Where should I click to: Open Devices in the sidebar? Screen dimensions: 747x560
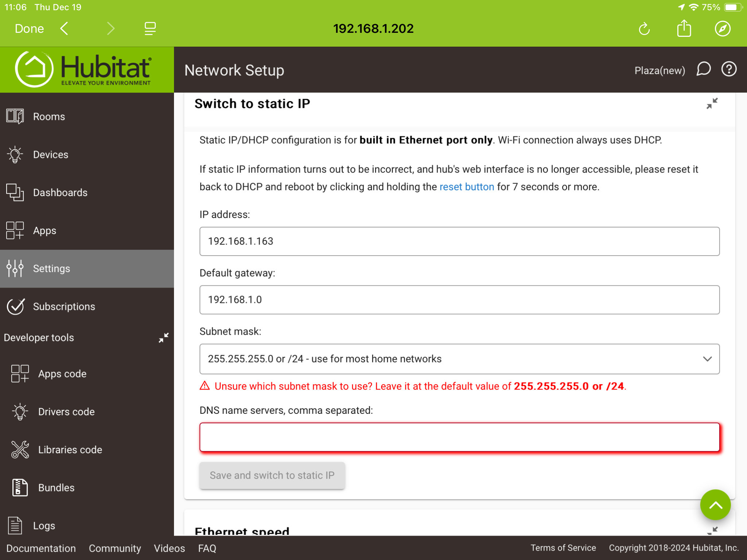point(87,155)
